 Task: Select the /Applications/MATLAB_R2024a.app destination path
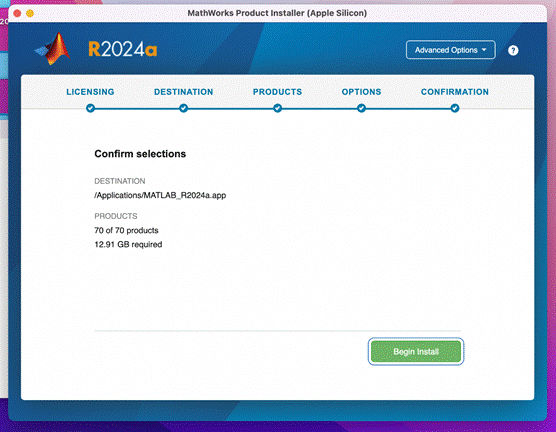[160, 195]
